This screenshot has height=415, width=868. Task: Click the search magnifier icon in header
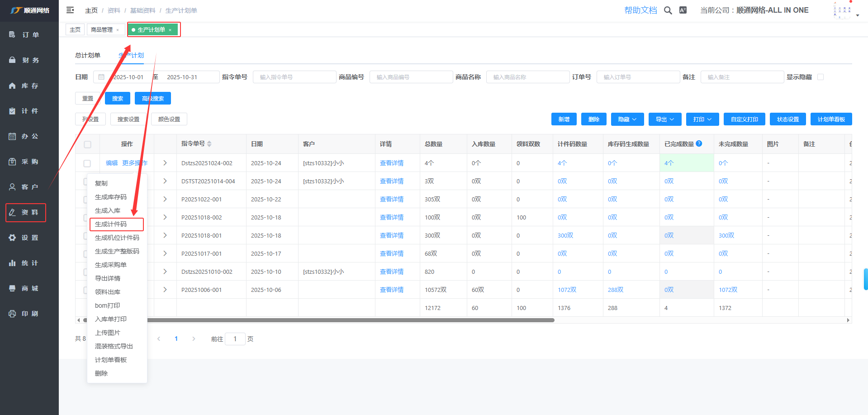tap(668, 10)
